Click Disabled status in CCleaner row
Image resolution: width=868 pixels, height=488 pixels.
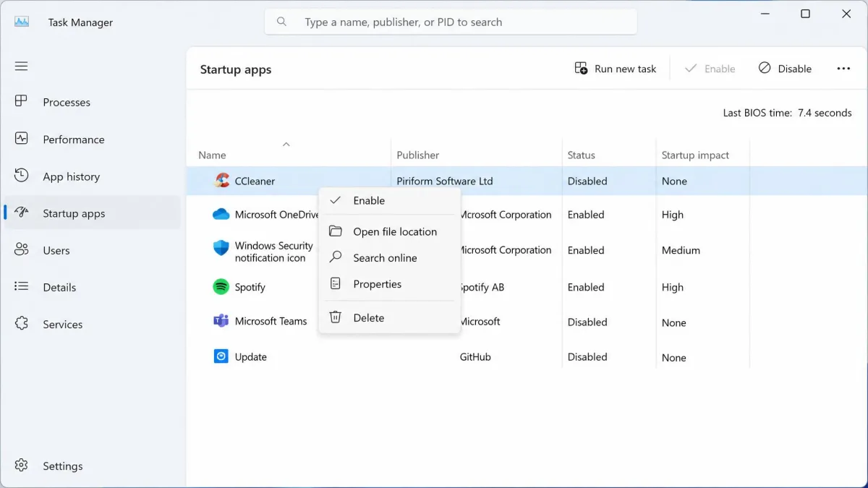(587, 181)
